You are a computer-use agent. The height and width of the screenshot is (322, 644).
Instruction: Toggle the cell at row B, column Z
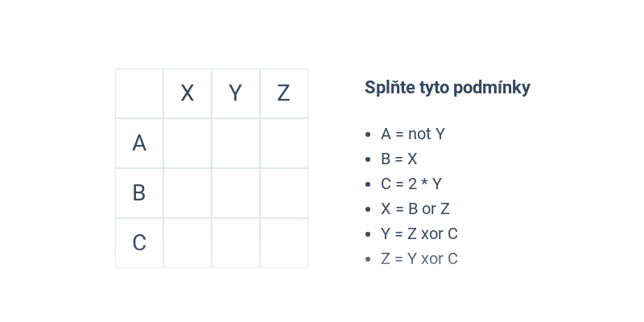tap(284, 193)
